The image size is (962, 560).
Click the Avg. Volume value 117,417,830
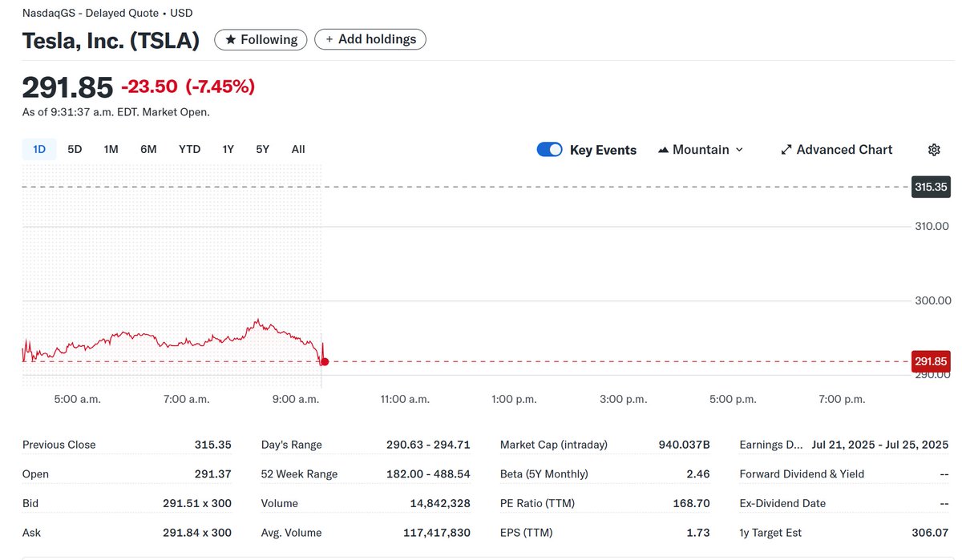(x=437, y=533)
